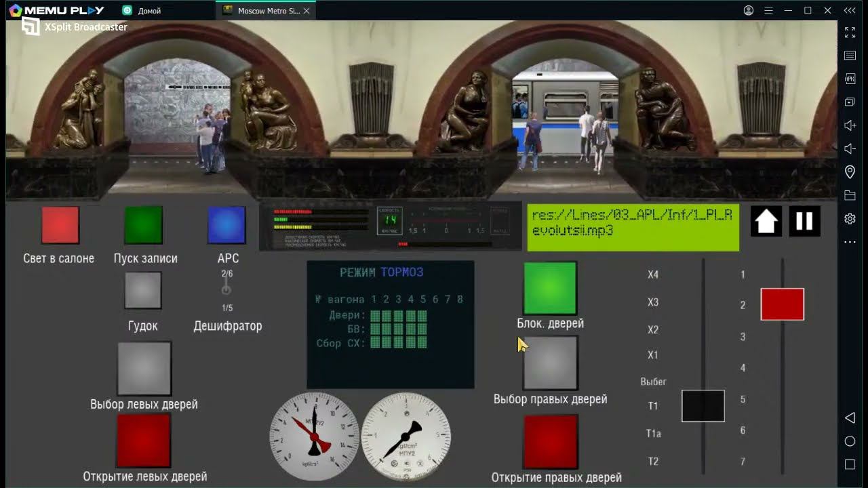868x488 pixels.
Task: Set controller to Выбег position
Action: click(x=654, y=382)
